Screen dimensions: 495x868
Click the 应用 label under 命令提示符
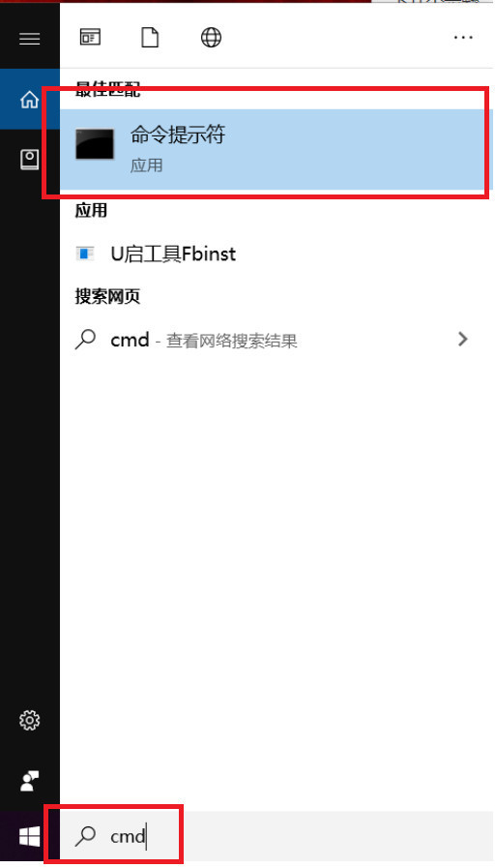(146, 165)
